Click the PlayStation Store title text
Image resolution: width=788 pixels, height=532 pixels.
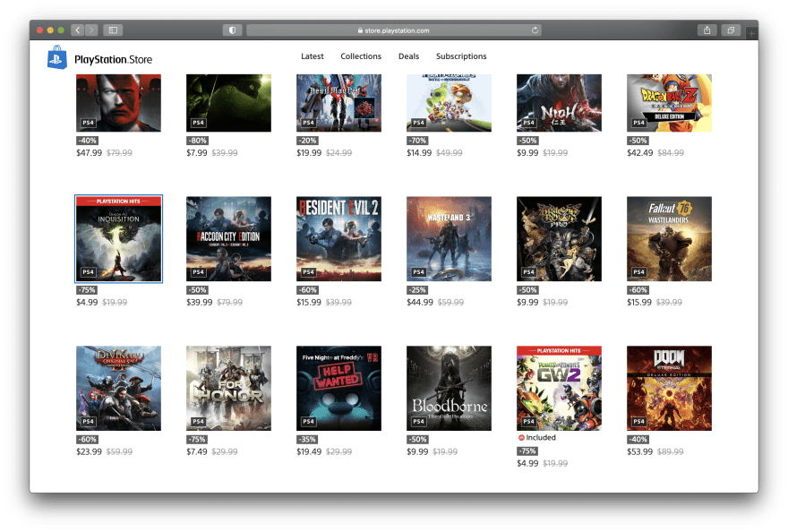point(113,59)
